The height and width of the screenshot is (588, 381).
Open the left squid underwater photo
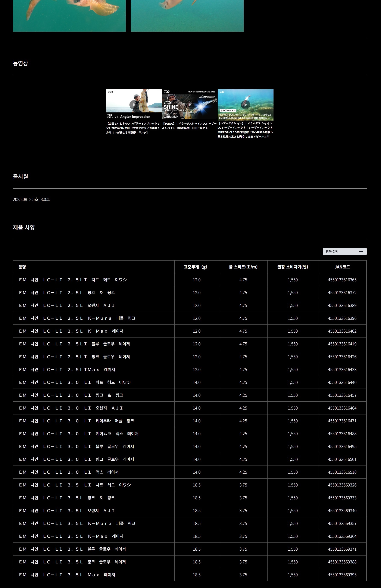click(69, 15)
